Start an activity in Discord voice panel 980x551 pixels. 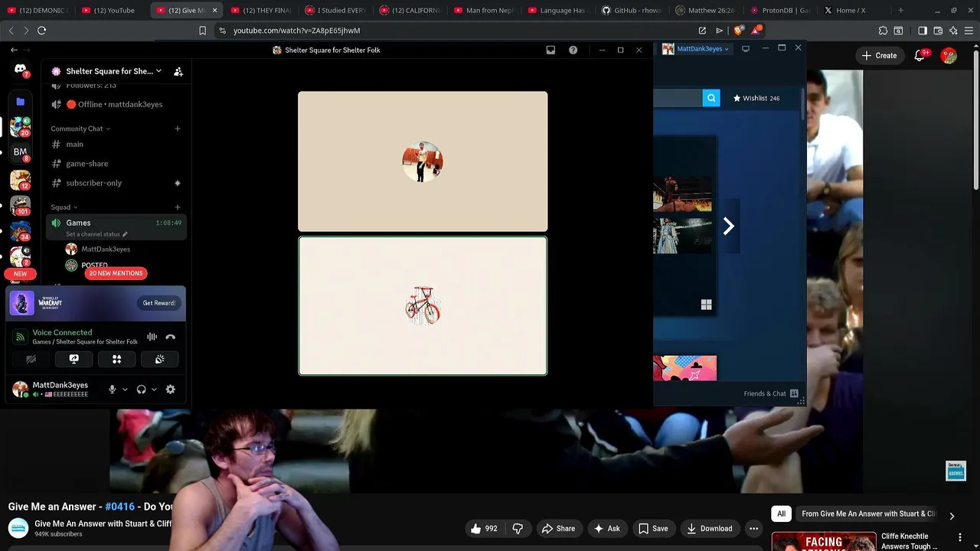coord(116,359)
